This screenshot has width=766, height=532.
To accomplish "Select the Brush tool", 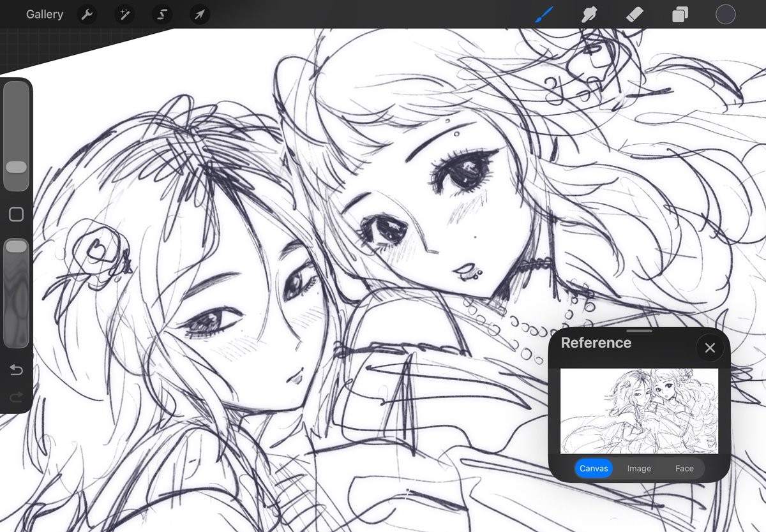I will pyautogui.click(x=544, y=14).
